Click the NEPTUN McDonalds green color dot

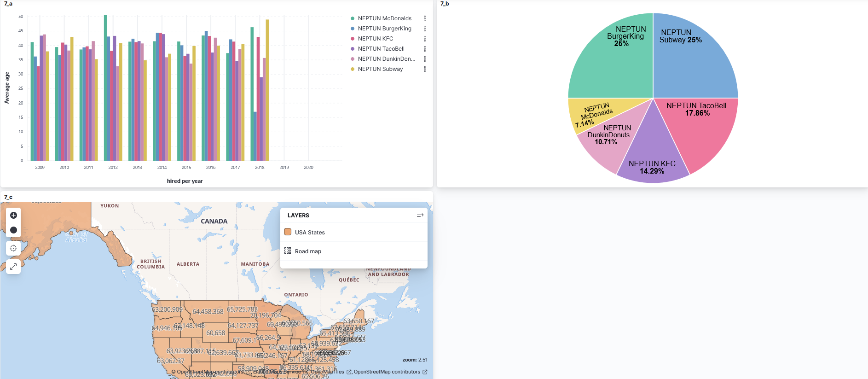pos(353,18)
